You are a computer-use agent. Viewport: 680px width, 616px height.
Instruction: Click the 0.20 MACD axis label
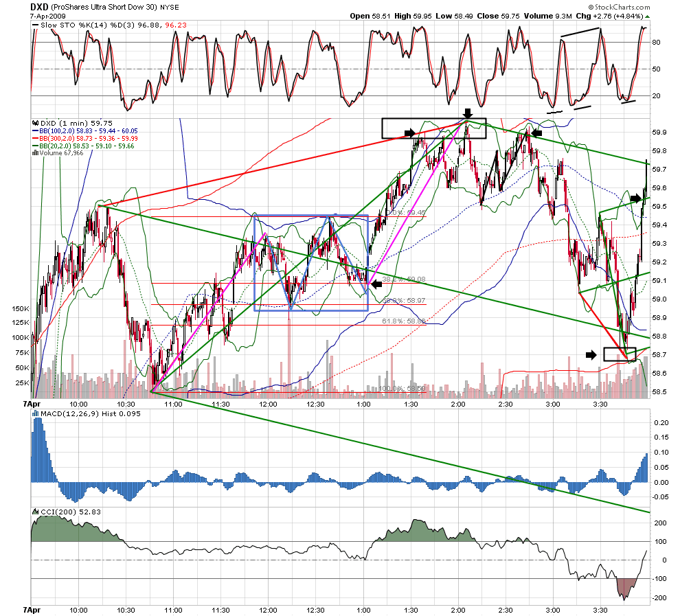[x=661, y=422]
